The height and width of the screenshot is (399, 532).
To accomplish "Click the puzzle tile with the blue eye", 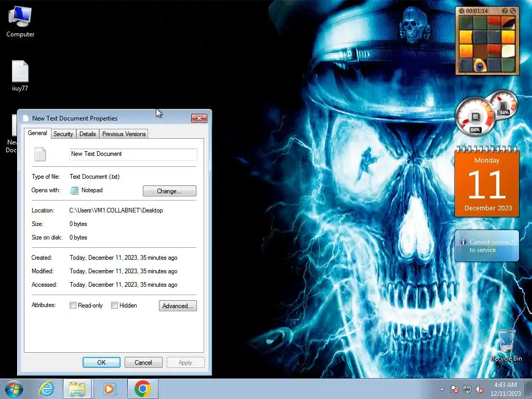I will [480, 65].
